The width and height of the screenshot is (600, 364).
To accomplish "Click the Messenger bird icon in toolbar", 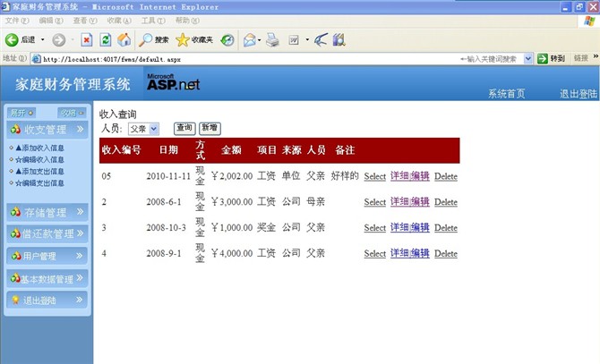I will [321, 39].
